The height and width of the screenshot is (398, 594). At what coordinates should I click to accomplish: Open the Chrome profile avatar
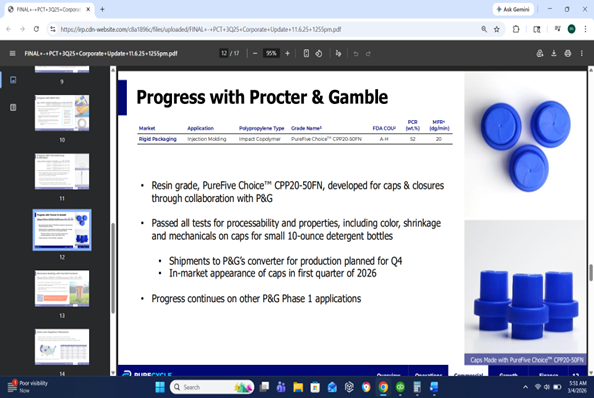pos(571,29)
